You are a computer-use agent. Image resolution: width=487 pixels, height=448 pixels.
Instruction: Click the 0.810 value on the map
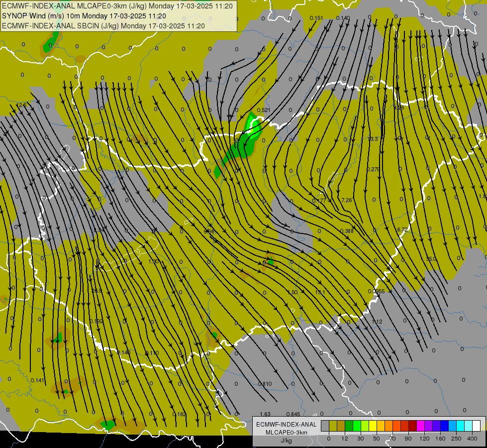pos(265,384)
